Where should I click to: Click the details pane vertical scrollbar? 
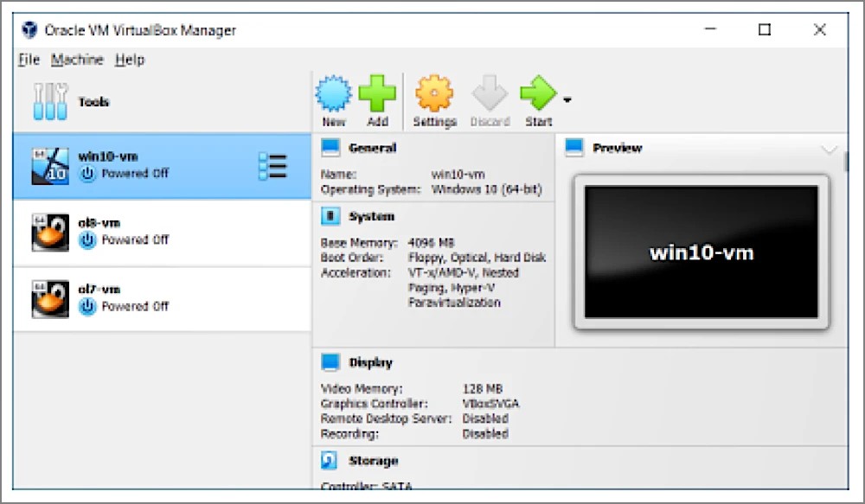pyautogui.click(x=846, y=162)
